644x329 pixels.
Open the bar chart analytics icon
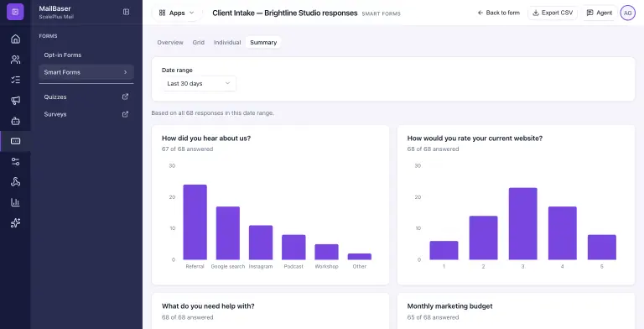[15, 202]
